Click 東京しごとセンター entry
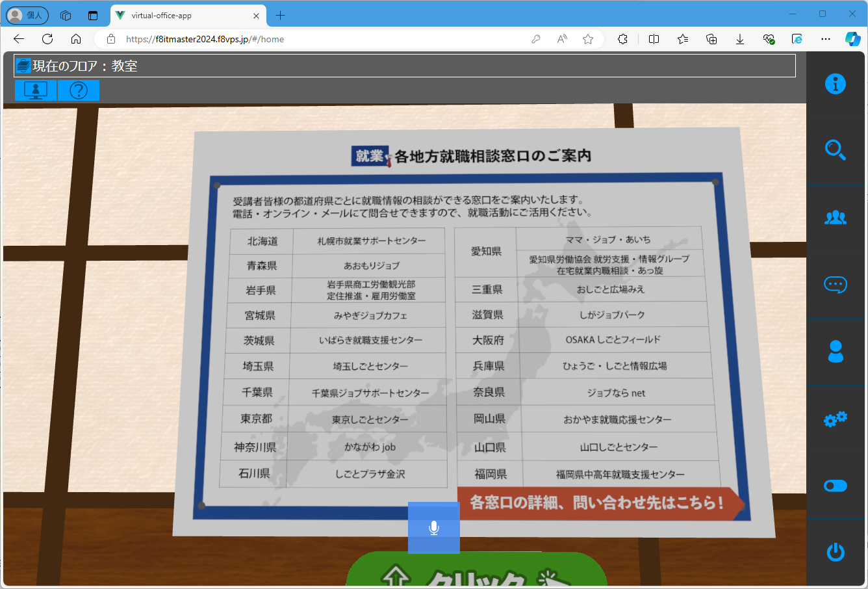This screenshot has width=868, height=589. [370, 420]
